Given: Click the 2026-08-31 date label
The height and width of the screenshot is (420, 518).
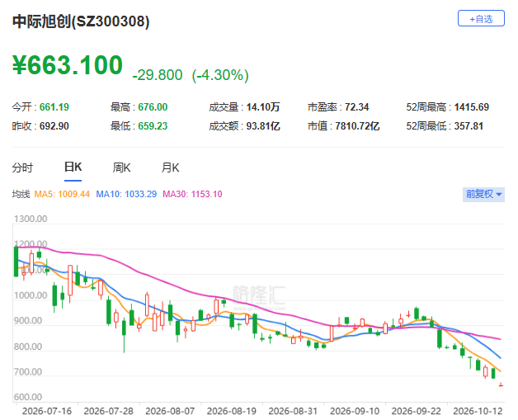Looking at the screenshot, I should [293, 411].
